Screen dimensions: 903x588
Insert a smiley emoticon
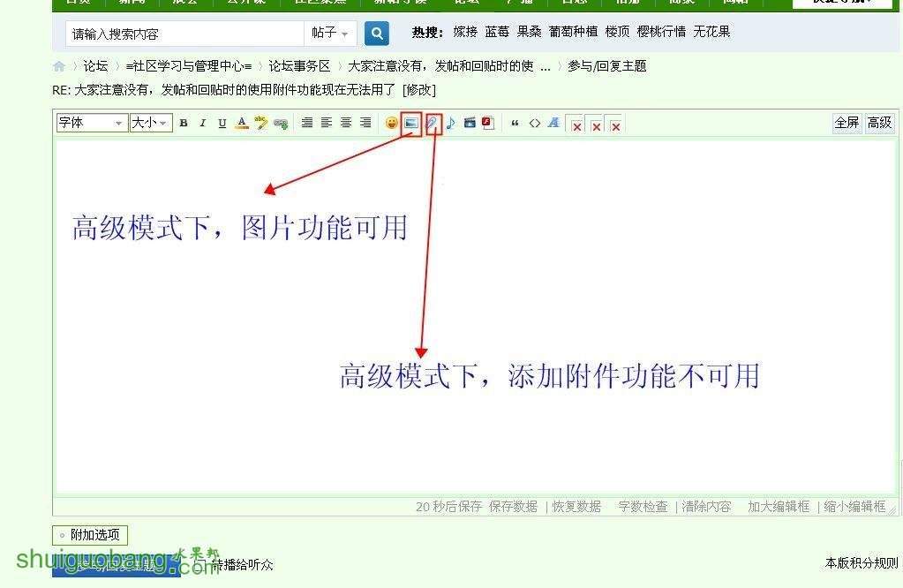(x=391, y=124)
